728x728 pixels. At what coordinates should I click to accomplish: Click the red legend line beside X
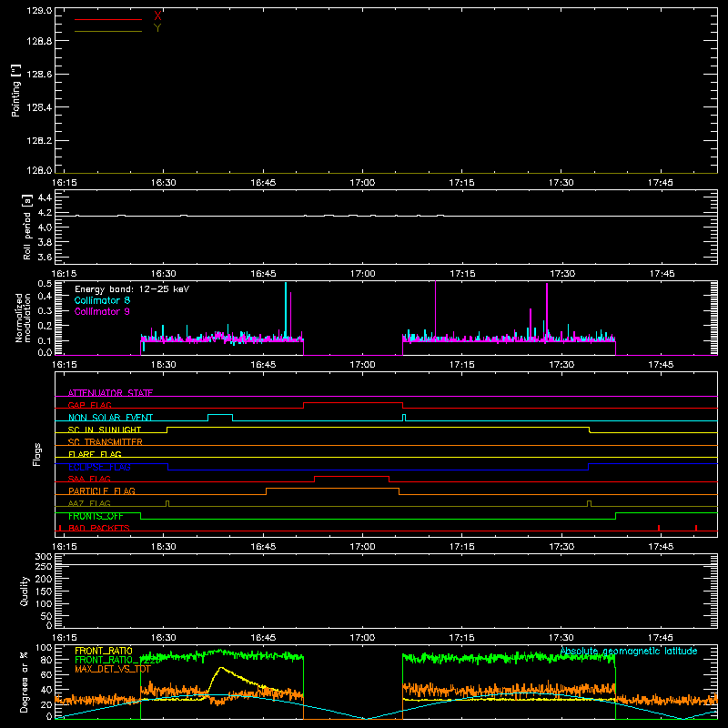(108, 19)
